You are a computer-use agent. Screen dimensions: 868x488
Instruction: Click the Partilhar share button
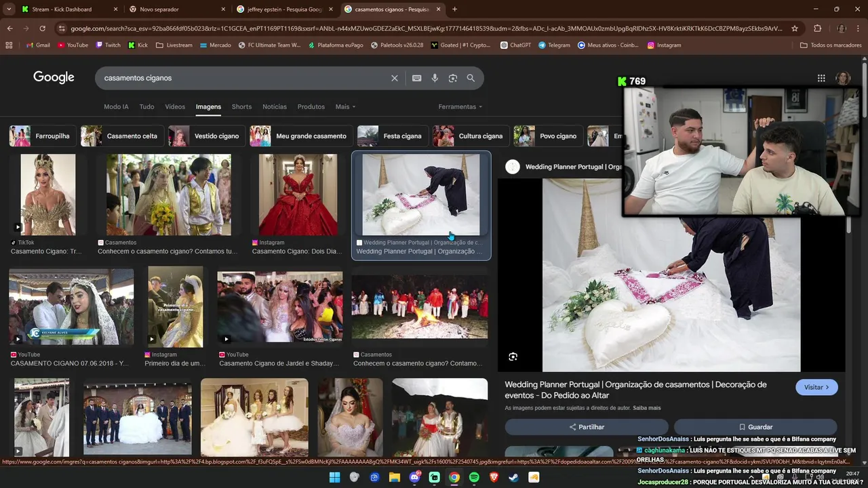point(587,427)
